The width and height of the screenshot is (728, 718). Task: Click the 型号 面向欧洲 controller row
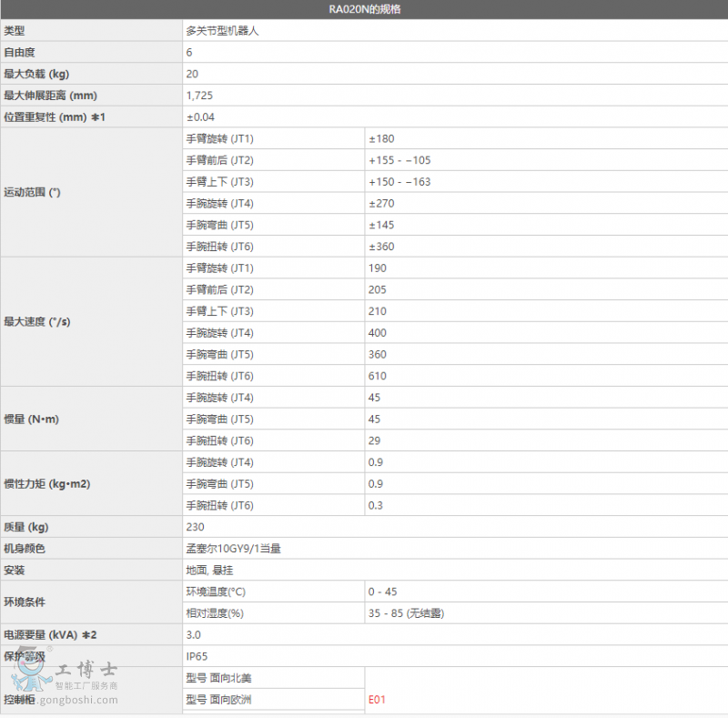(218, 700)
